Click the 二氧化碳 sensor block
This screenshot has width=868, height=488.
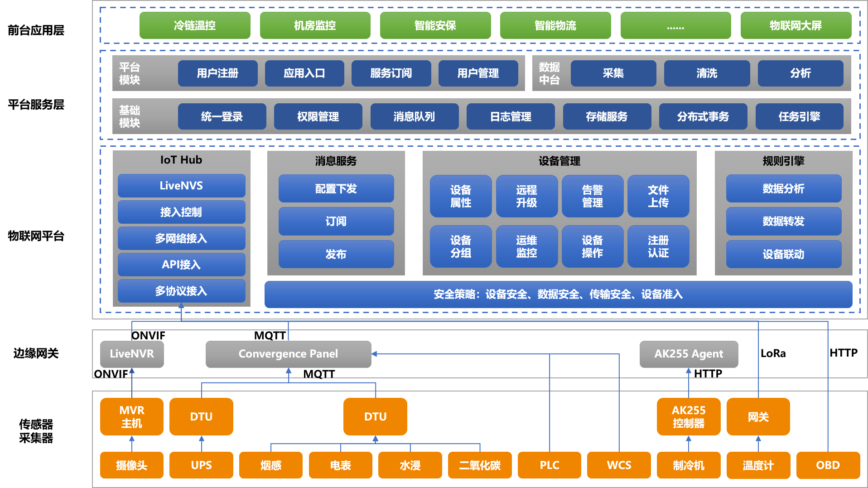pos(480,465)
